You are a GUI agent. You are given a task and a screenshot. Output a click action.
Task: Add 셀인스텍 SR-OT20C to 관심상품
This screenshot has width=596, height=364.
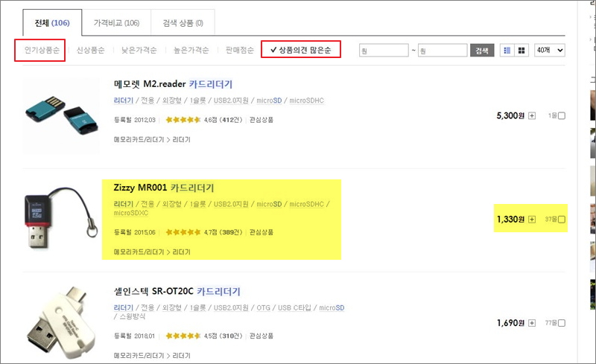[261, 336]
